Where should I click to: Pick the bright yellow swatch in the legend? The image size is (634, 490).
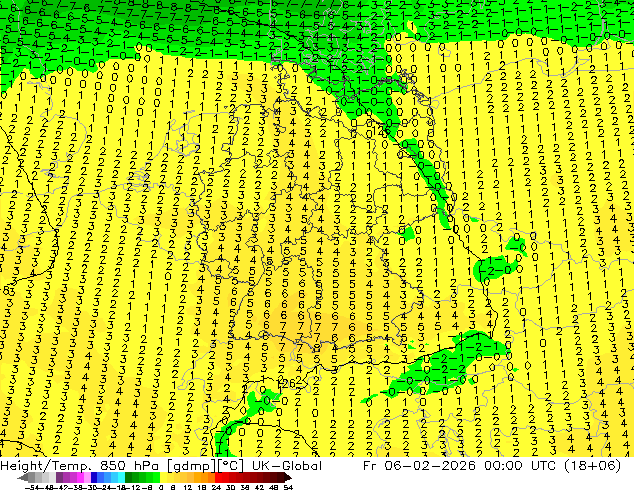[x=163, y=478]
